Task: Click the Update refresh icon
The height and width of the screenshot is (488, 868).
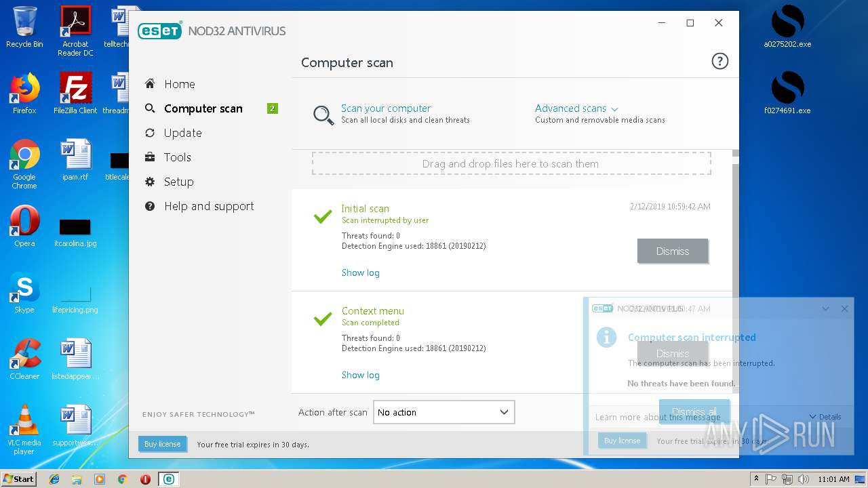Action: (150, 133)
